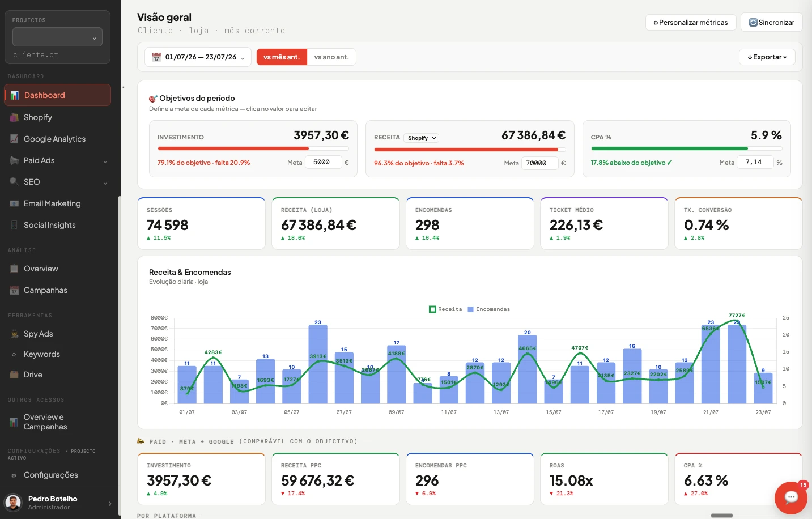The image size is (812, 519).
Task: Edit Investimento meta field 5000
Action: 324,162
